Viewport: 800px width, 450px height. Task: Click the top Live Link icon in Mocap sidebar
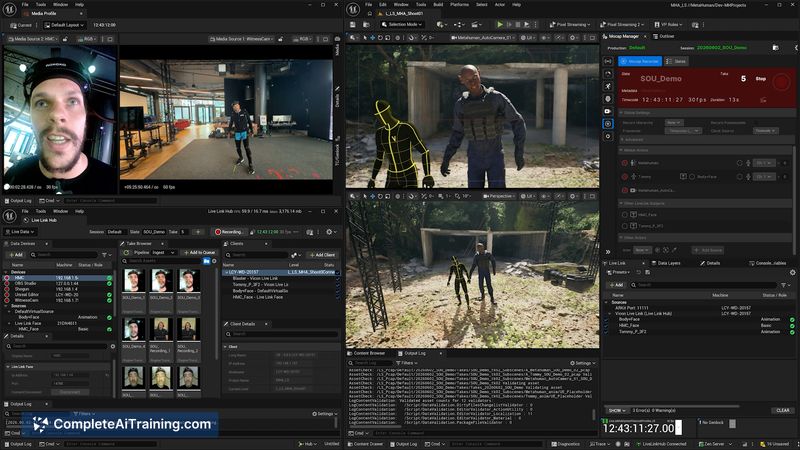pyautogui.click(x=608, y=61)
